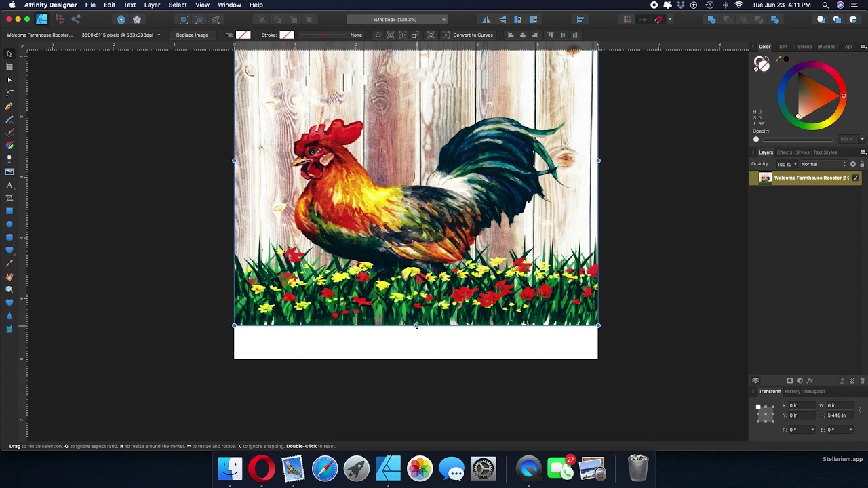Open the image resolution dropdown arrow
The image size is (868, 488).
point(159,35)
